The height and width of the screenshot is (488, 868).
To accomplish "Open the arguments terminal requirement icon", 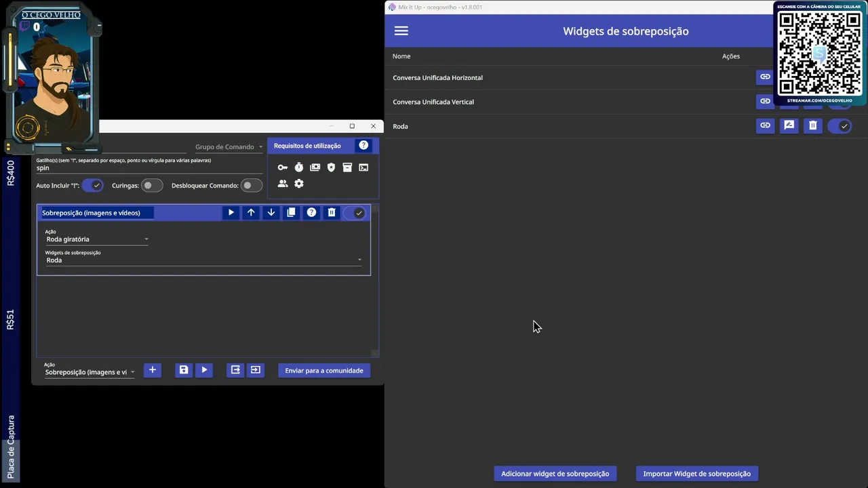I will [x=363, y=167].
